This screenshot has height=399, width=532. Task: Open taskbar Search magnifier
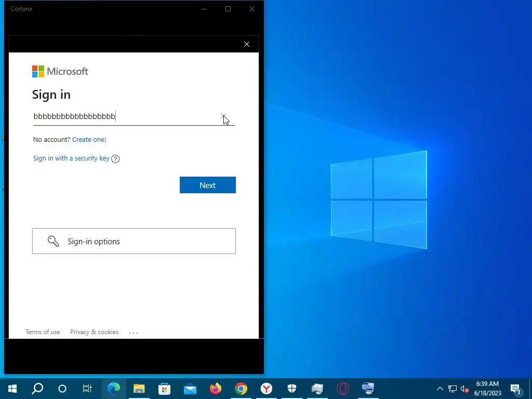(37, 389)
